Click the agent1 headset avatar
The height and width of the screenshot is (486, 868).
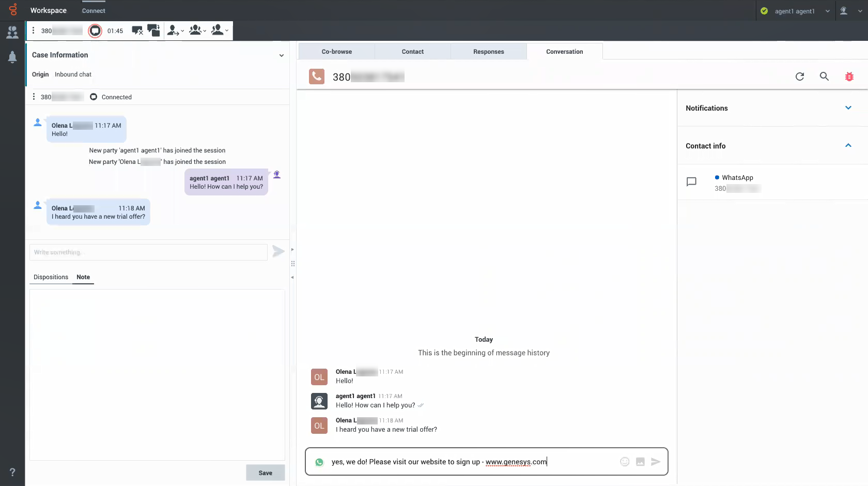(319, 401)
